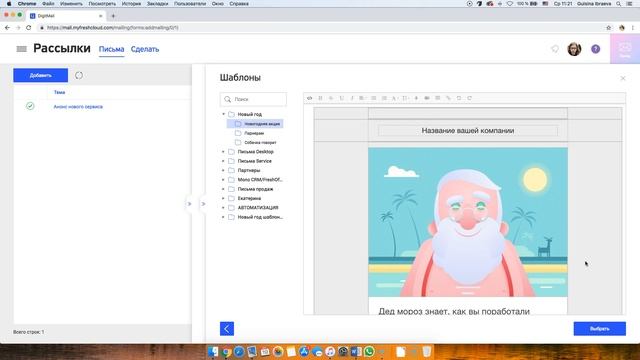This screenshot has height=360, width=640.
Task: Select the Новогодняя акция template
Action: (x=255, y=124)
